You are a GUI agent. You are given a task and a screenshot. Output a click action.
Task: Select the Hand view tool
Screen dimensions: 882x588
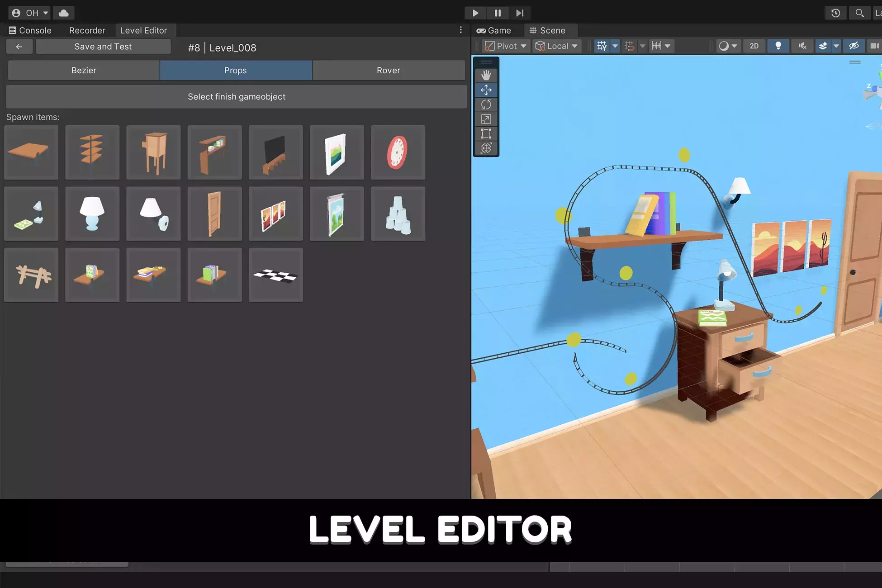[486, 75]
